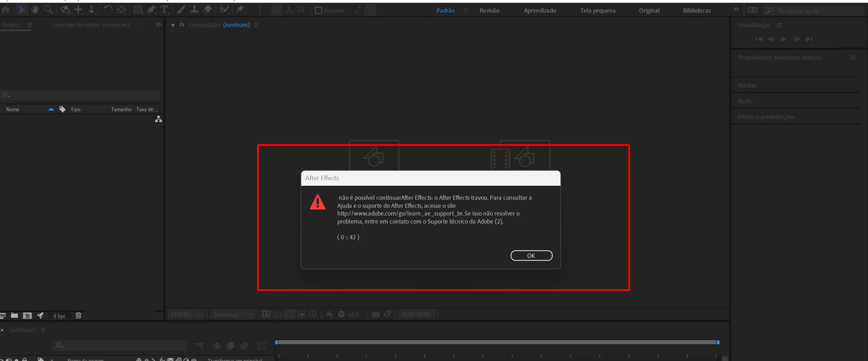Switch to Bibliotecas workspace
Viewport: 868px width, 361px height.
pos(697,10)
